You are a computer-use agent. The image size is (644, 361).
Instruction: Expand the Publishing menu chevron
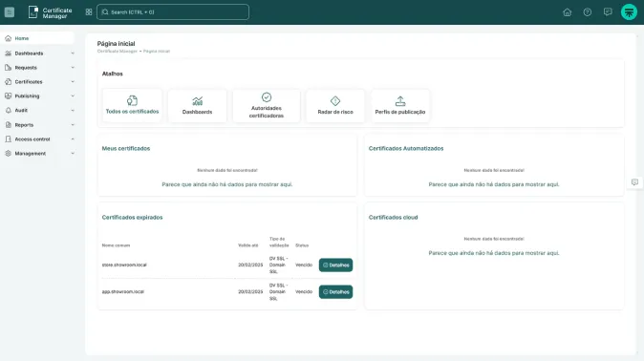click(x=73, y=96)
